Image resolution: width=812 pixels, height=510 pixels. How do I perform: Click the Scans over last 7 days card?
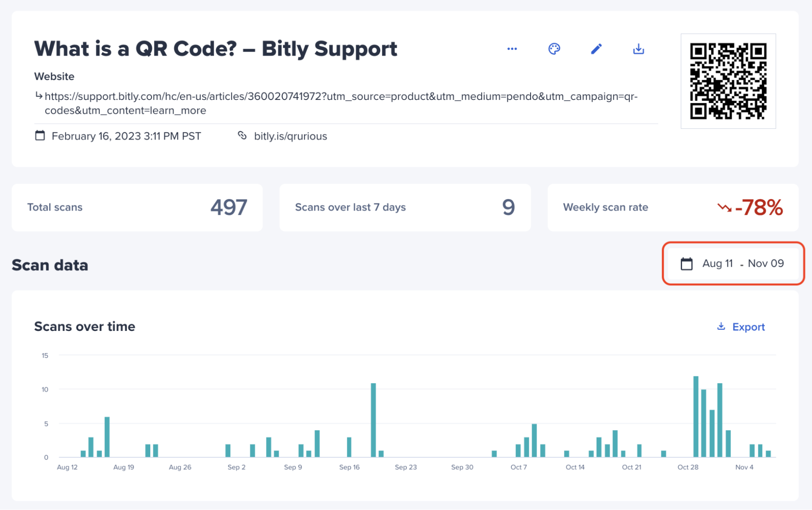click(x=405, y=207)
